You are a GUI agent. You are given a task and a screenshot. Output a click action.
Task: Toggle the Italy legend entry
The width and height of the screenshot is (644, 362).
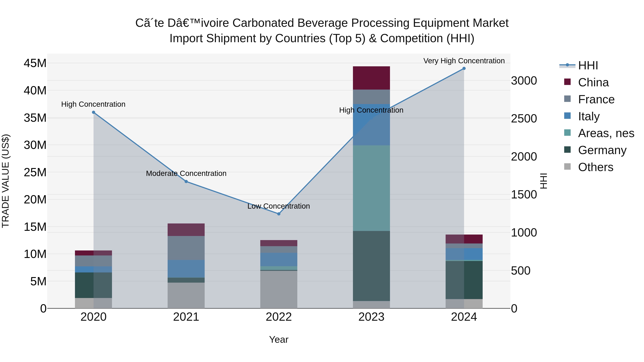pos(582,116)
